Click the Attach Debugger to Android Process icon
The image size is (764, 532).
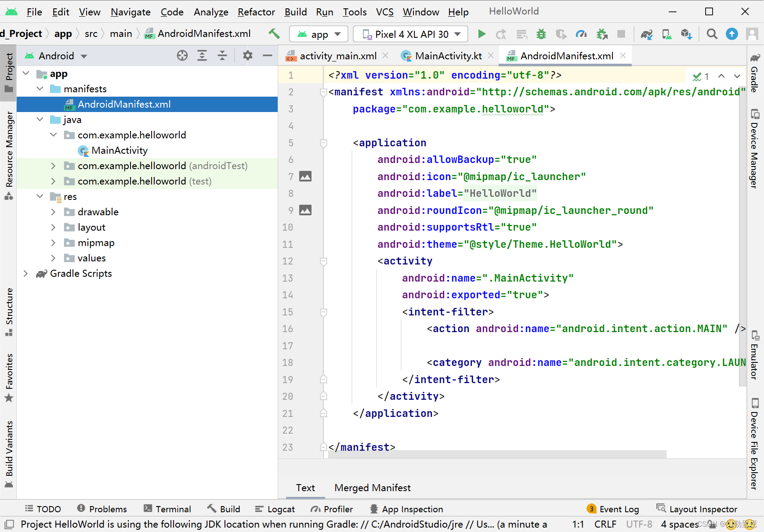point(602,34)
